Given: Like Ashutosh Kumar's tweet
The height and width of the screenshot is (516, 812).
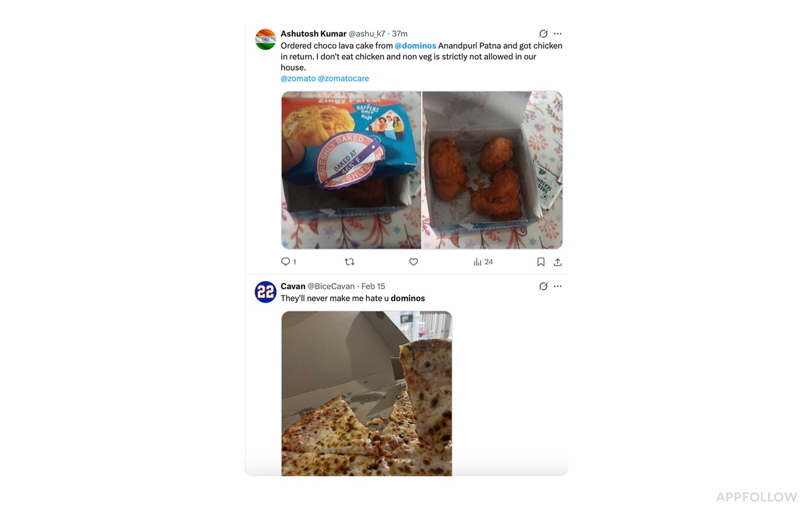Looking at the screenshot, I should (x=414, y=262).
